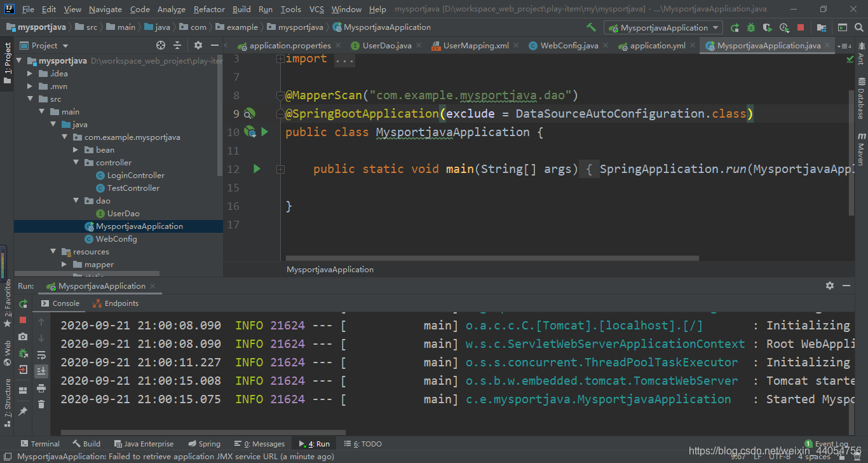Expand the mapper folder
Image resolution: width=868 pixels, height=463 pixels.
64,265
